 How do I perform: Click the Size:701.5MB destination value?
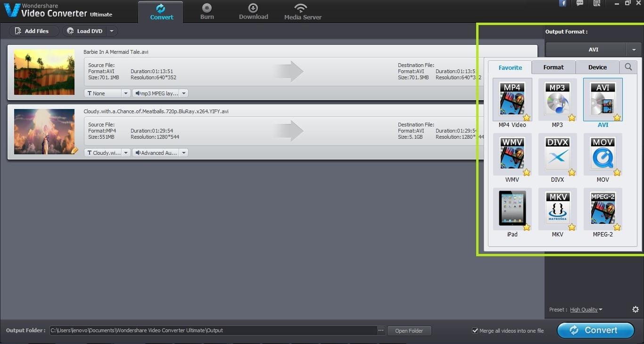[413, 77]
